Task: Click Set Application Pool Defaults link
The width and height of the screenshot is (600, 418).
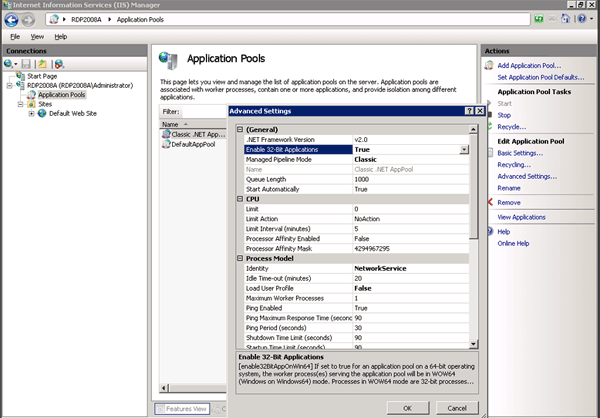Action: pos(540,77)
